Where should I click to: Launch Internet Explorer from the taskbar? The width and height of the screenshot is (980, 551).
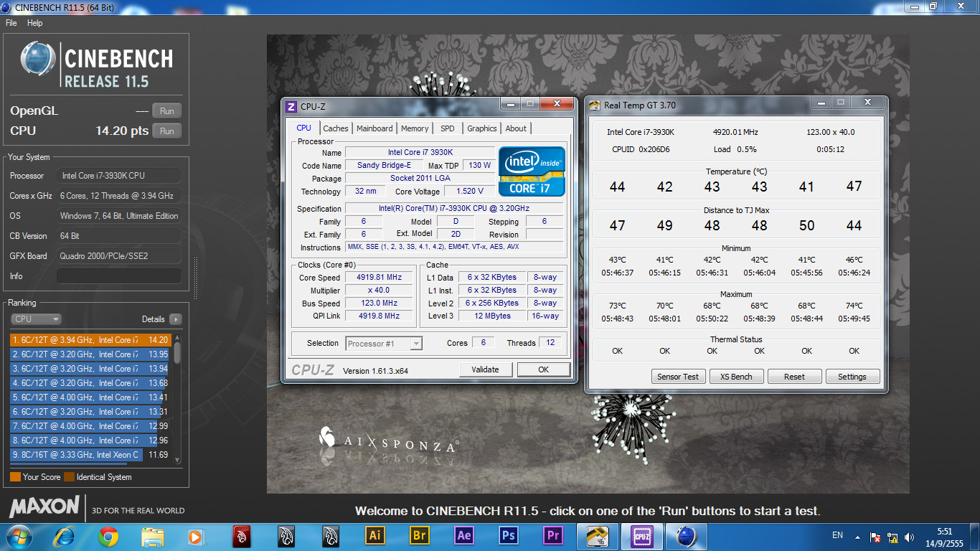[65, 537]
